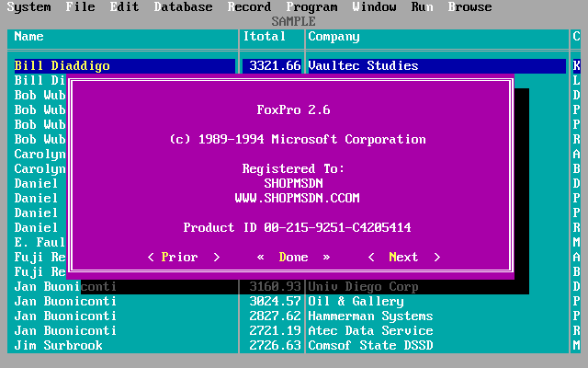588x368 pixels.
Task: Click the FoxPro 2.6 title text
Action: point(294,110)
